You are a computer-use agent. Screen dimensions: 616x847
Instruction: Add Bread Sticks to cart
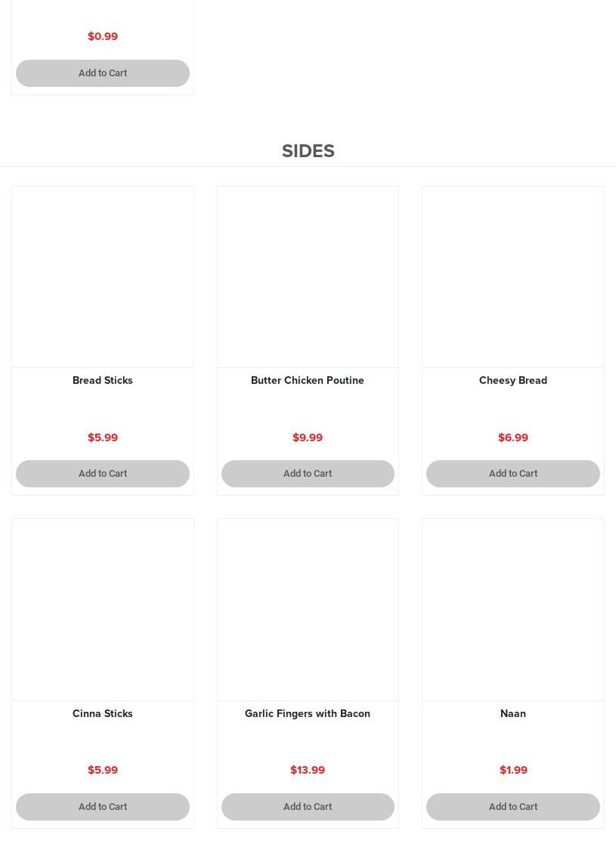[x=103, y=474]
